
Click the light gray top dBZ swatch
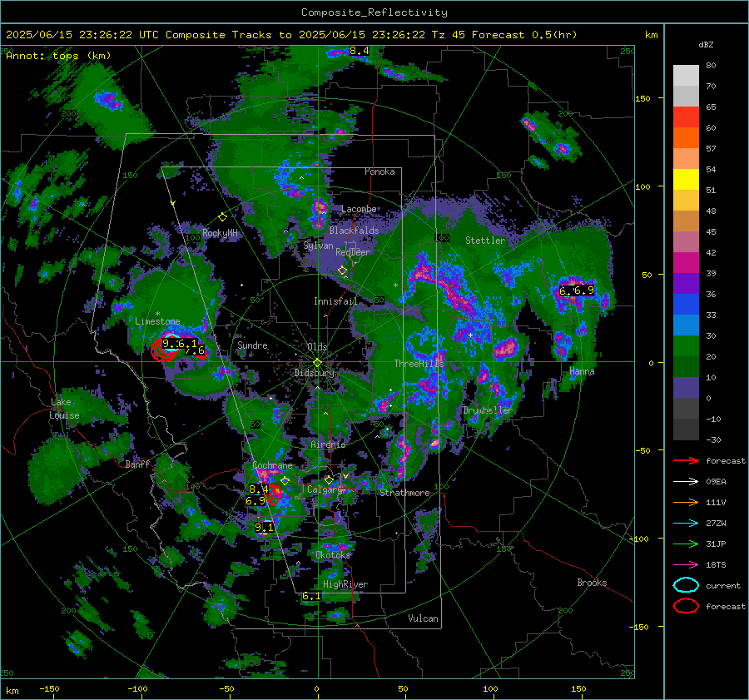click(x=686, y=75)
